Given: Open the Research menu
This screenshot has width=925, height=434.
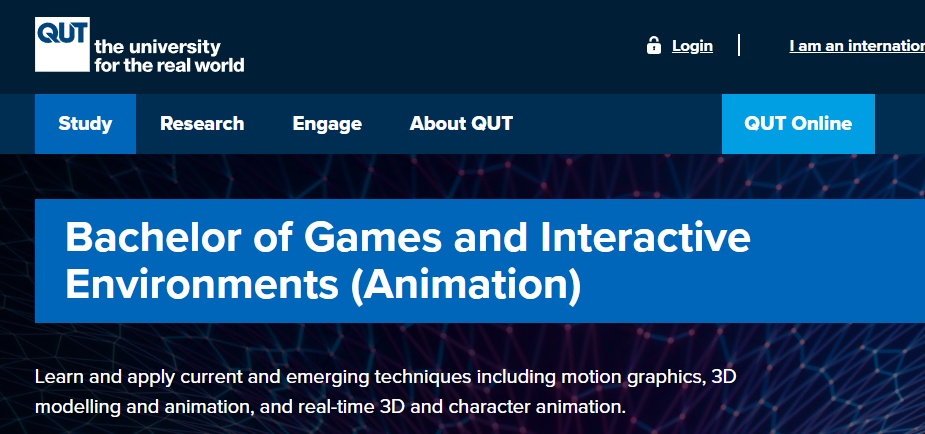Looking at the screenshot, I should coord(202,124).
